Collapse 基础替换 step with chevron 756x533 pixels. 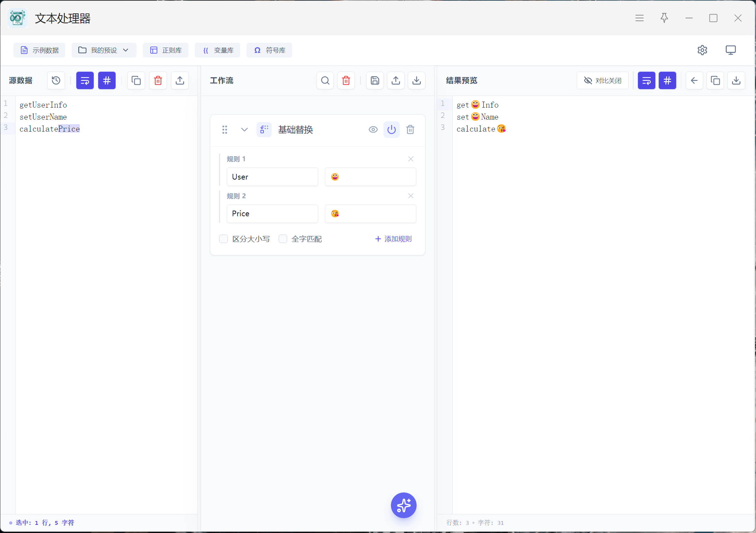coord(244,129)
